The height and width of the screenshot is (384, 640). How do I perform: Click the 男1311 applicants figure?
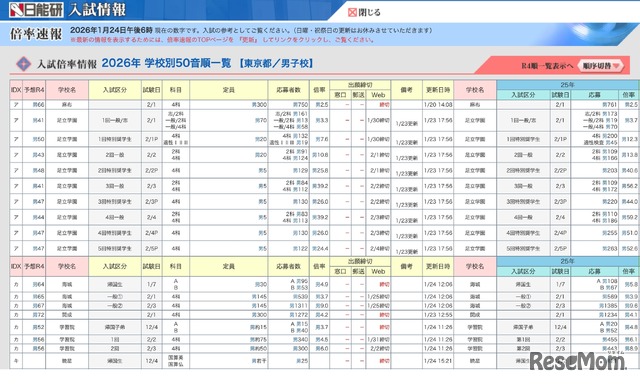(299, 306)
